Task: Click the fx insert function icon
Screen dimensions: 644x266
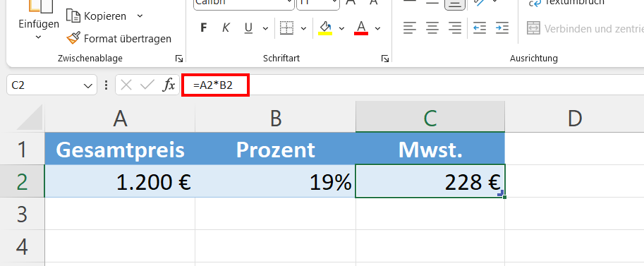Action: pyautogui.click(x=169, y=85)
